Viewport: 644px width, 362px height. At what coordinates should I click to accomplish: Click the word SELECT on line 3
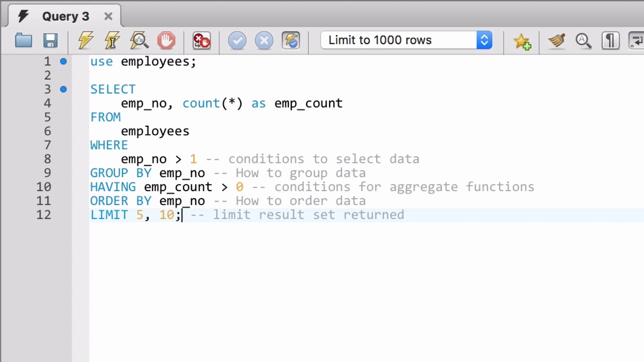pyautogui.click(x=113, y=89)
